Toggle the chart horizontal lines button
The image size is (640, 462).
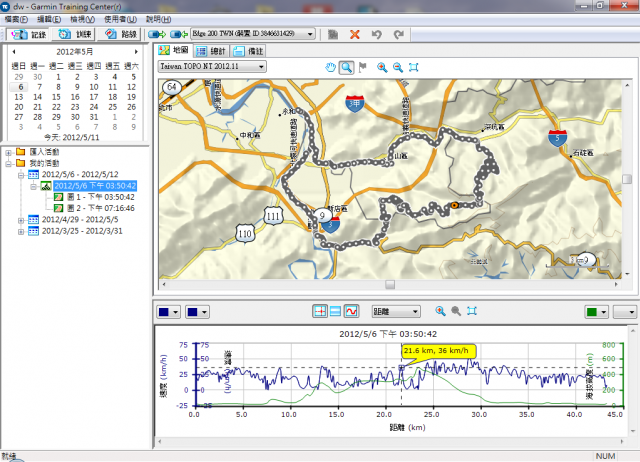pos(336,311)
